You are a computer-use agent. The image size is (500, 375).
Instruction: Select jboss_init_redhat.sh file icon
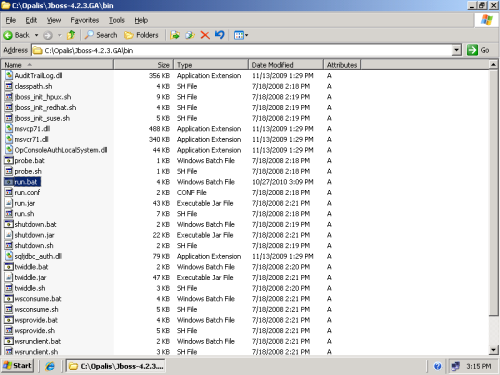[x=9, y=107]
